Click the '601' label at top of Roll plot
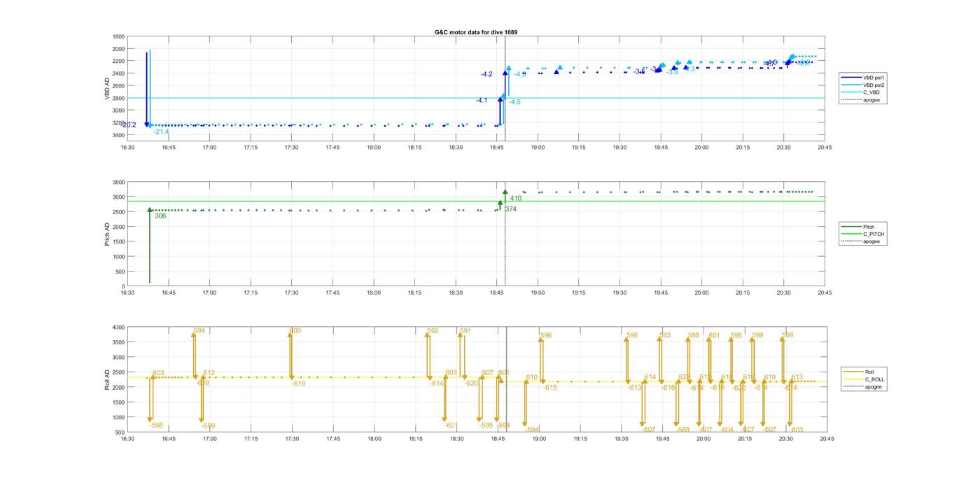The width and height of the screenshot is (980, 485). point(714,336)
